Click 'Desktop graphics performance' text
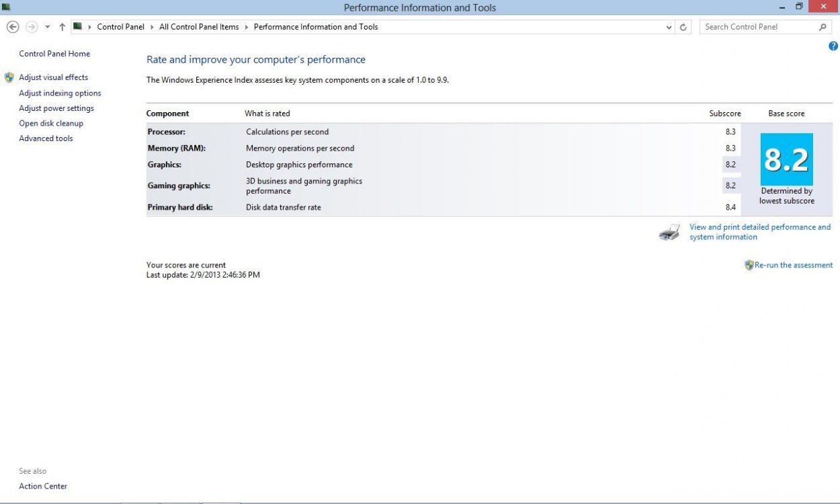This screenshot has height=504, width=840. click(299, 165)
